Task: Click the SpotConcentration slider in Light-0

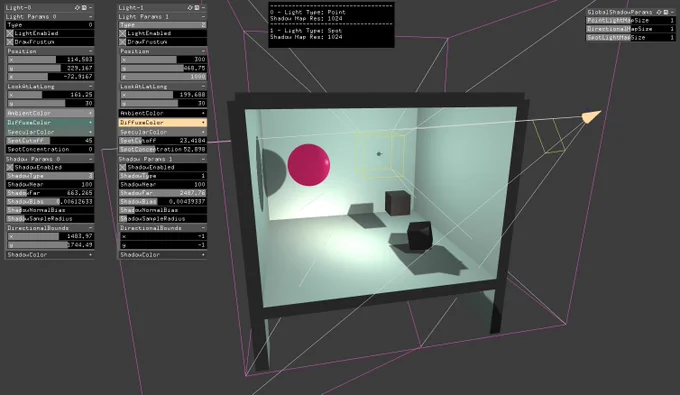Action: [50, 150]
